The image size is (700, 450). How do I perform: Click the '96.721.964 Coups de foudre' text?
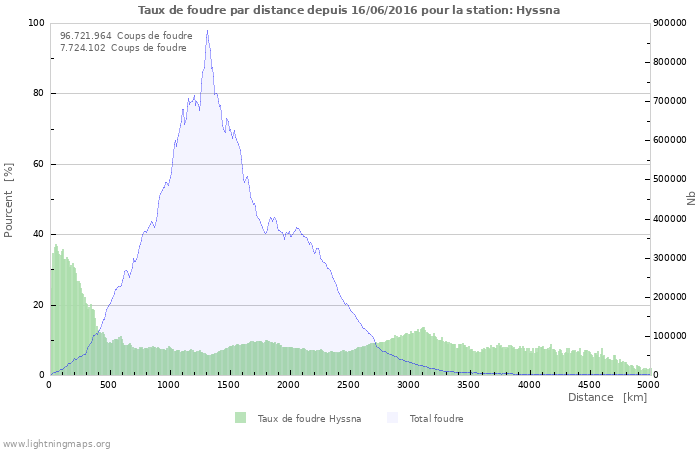(x=126, y=35)
